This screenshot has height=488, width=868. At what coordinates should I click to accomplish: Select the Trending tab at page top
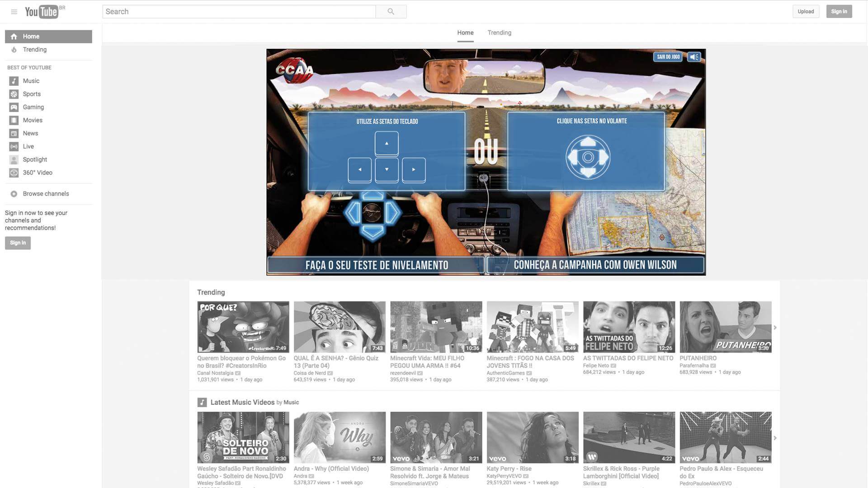pyautogui.click(x=499, y=33)
